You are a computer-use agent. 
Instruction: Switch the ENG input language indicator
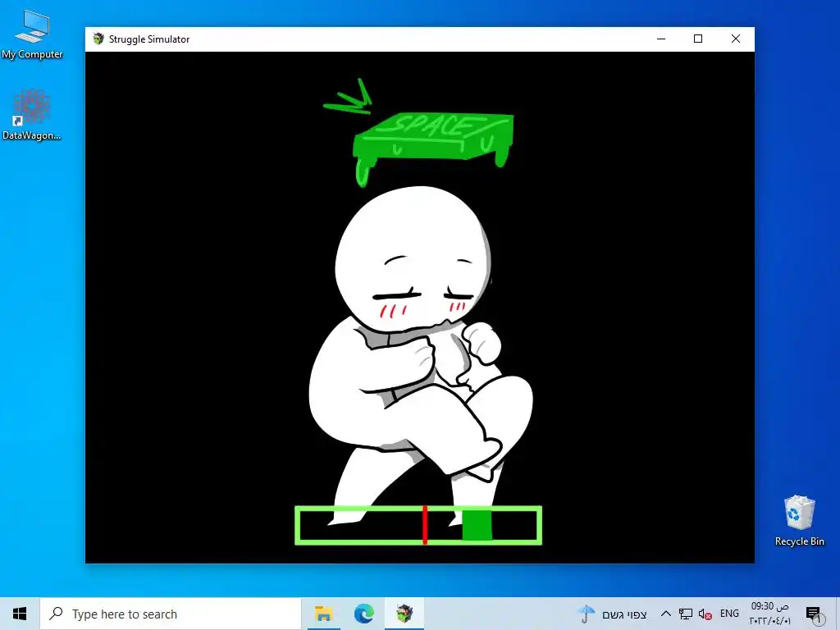729,614
